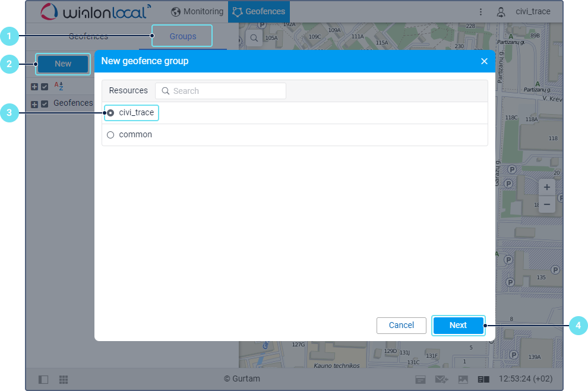
Task: Click the 12:53:24 (+02) clock
Action: coord(526,379)
